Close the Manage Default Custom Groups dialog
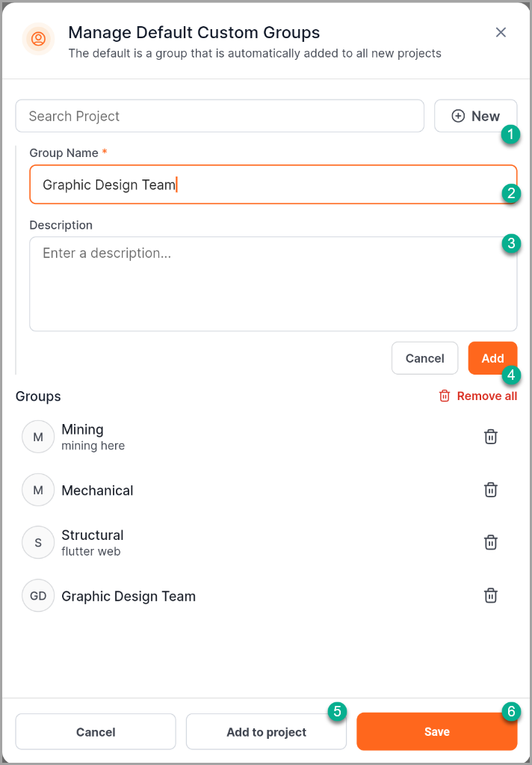The image size is (532, 765). (501, 32)
